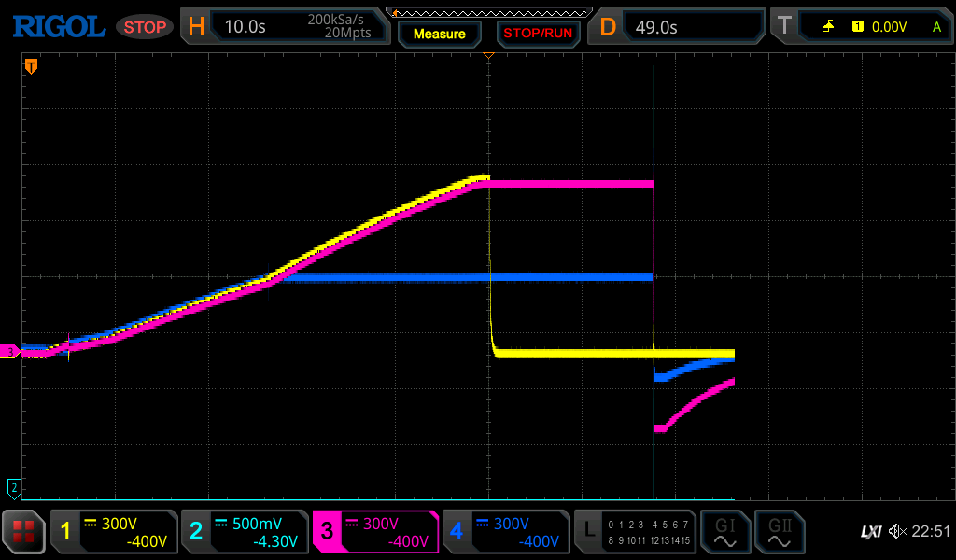956x560 pixels.
Task: Open horizontal timebase settings showing 10.0s
Action: tap(285, 26)
